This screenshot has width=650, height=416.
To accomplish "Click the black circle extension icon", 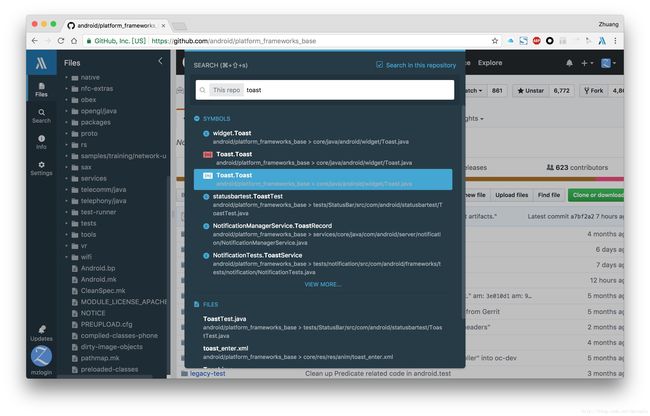I will [x=550, y=41].
